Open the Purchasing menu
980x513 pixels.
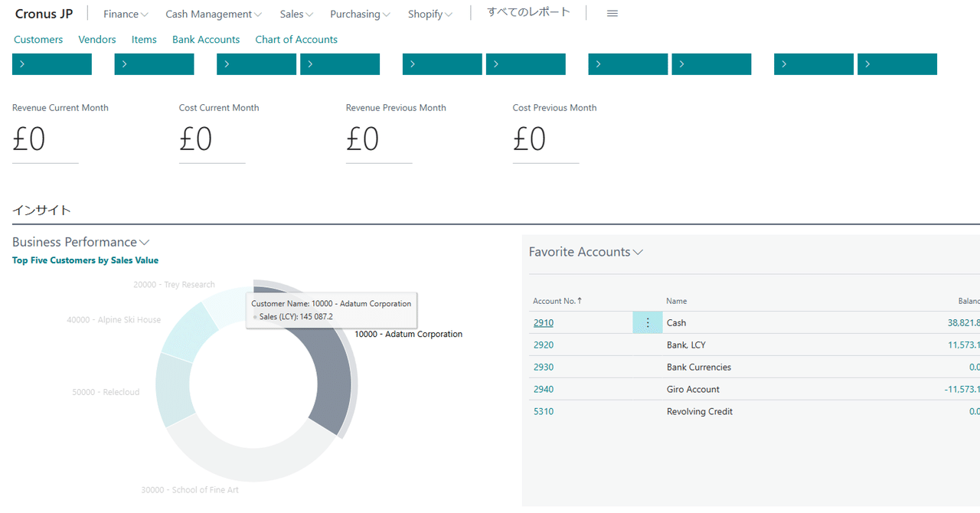tap(359, 14)
